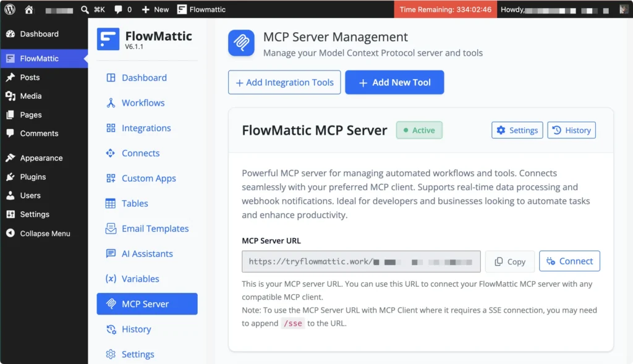Click the Custom Apps icon
633x364 pixels.
coord(111,178)
